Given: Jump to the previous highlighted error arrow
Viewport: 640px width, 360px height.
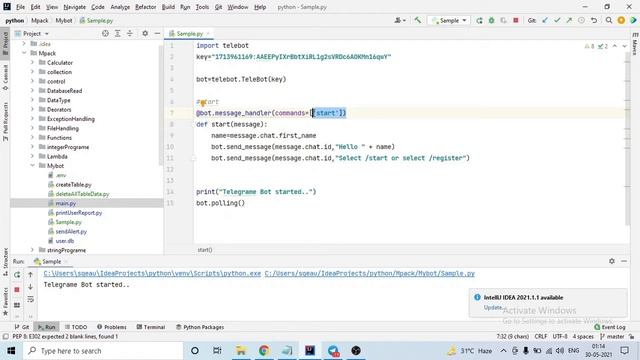Looking at the screenshot, I should 615,46.
